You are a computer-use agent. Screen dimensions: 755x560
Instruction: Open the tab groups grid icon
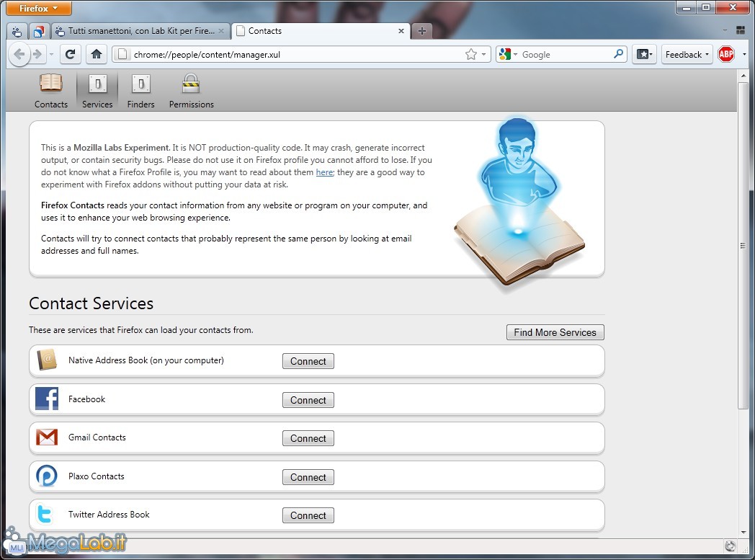(741, 30)
